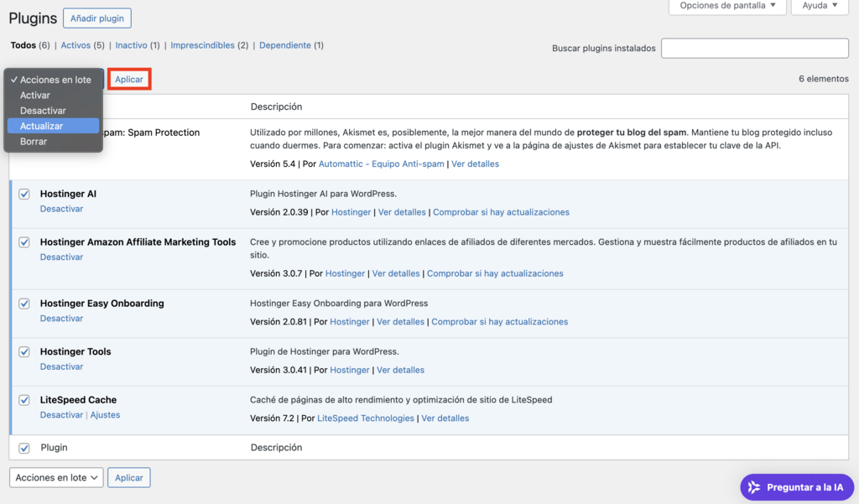Screen dimensions: 859x504
Task: Expand the bottom "Acciones en lote" dropdown
Action: [x=55, y=477]
